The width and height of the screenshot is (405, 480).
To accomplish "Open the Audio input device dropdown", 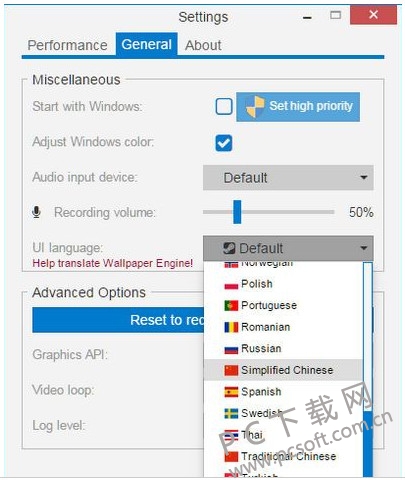I will click(x=288, y=178).
